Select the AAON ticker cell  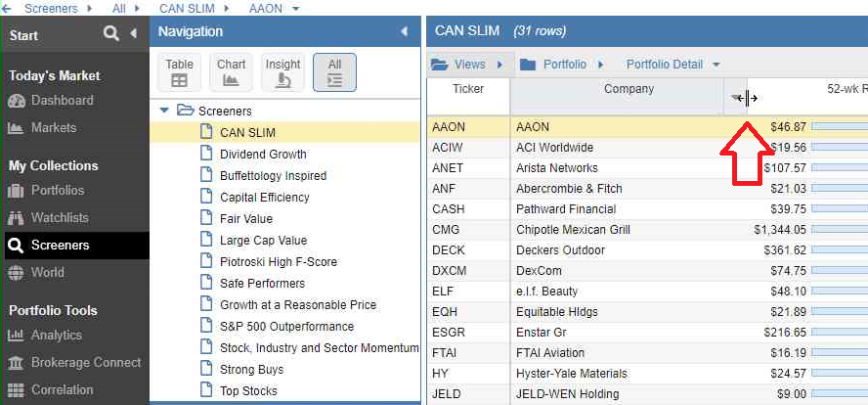tap(468, 127)
